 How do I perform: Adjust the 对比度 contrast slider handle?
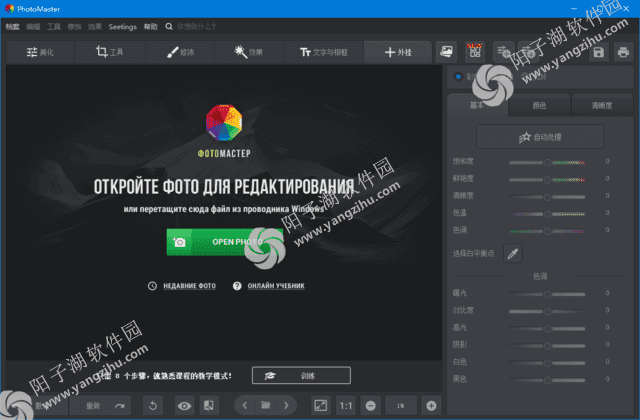coord(547,311)
